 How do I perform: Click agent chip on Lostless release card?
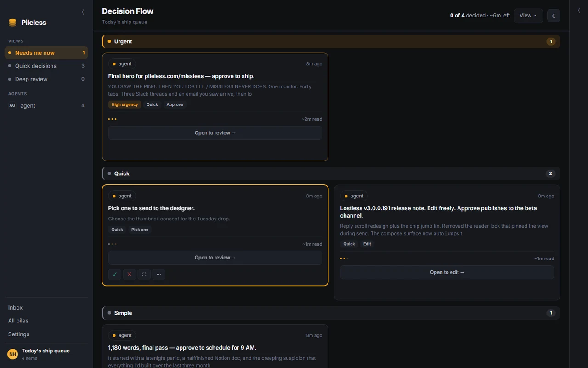[354, 196]
